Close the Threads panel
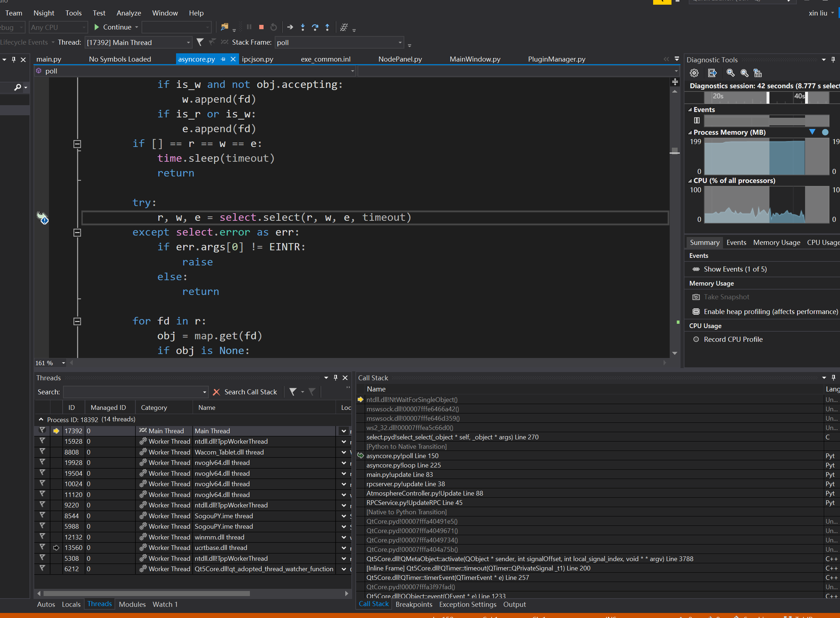The image size is (840, 618). [x=345, y=378]
